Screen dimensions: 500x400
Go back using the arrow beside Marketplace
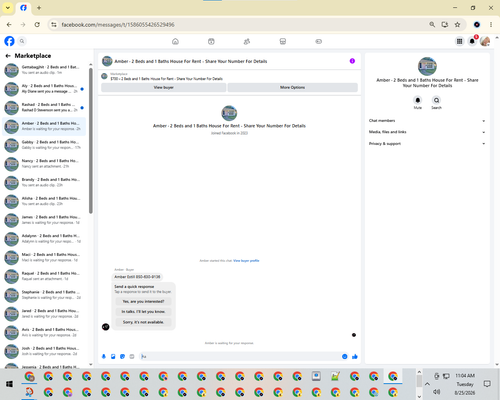8,56
